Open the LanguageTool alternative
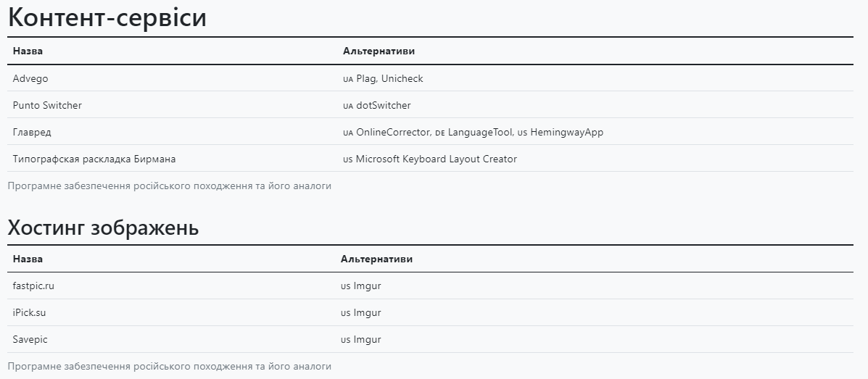The image size is (868, 379). 480,133
